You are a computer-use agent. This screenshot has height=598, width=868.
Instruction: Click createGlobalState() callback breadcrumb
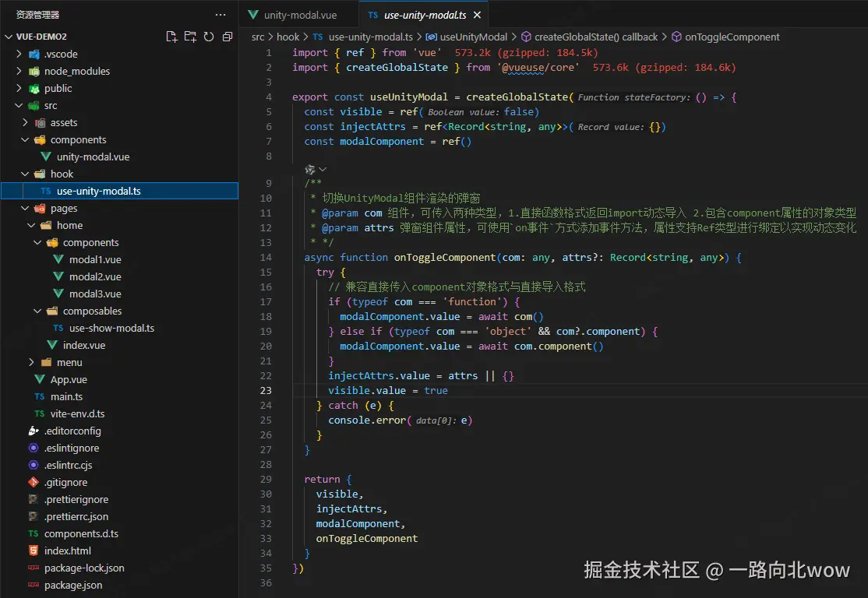click(595, 37)
